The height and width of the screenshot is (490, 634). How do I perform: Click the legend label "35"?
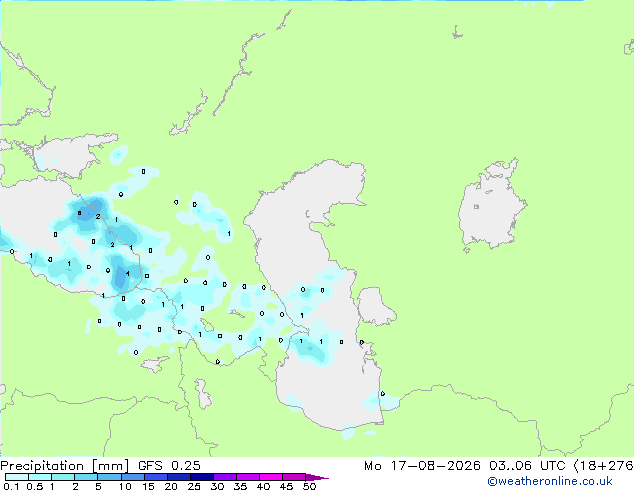coord(241,486)
